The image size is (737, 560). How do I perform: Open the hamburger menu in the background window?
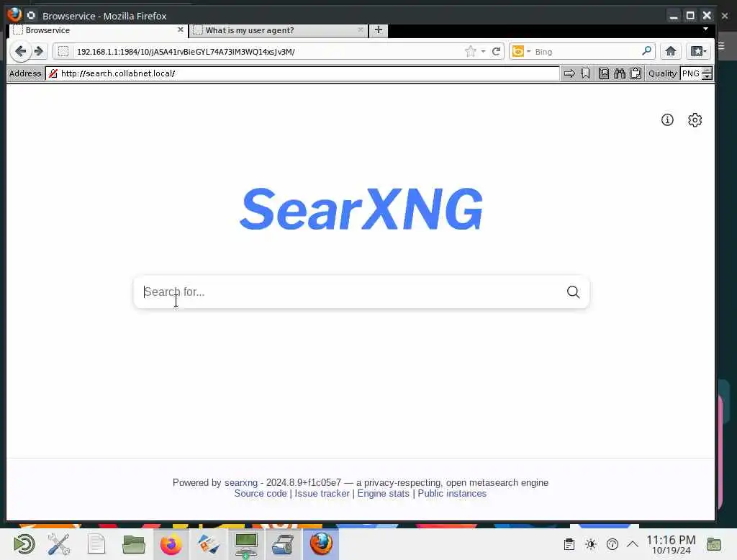pyautogui.click(x=721, y=46)
